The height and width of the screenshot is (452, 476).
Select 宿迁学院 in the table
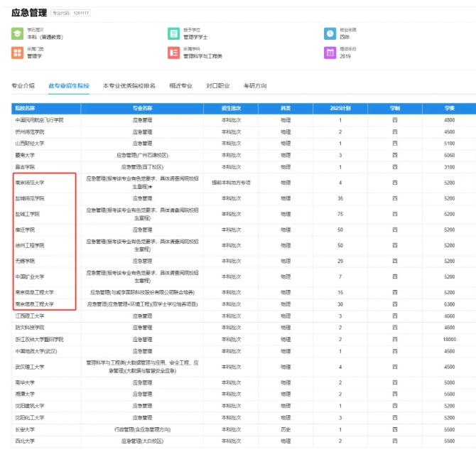[25, 230]
